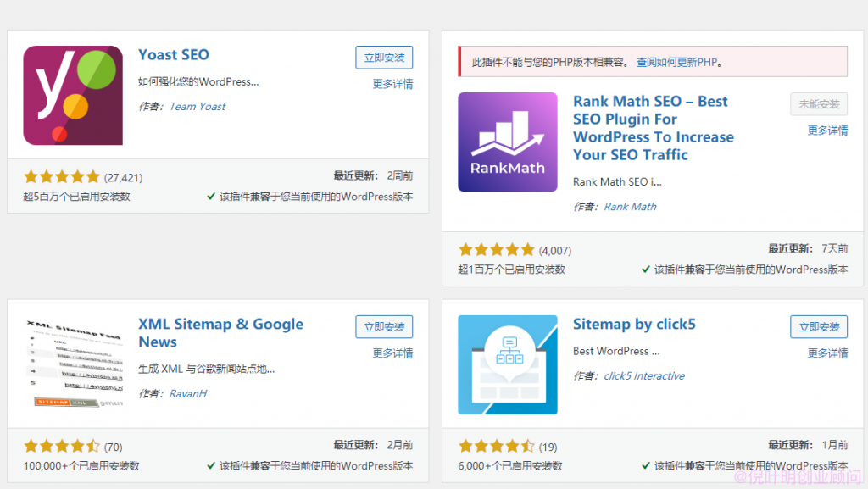The width and height of the screenshot is (868, 489).
Task: Open the XML Sitemap & Google News thumbnail
Action: [73, 364]
